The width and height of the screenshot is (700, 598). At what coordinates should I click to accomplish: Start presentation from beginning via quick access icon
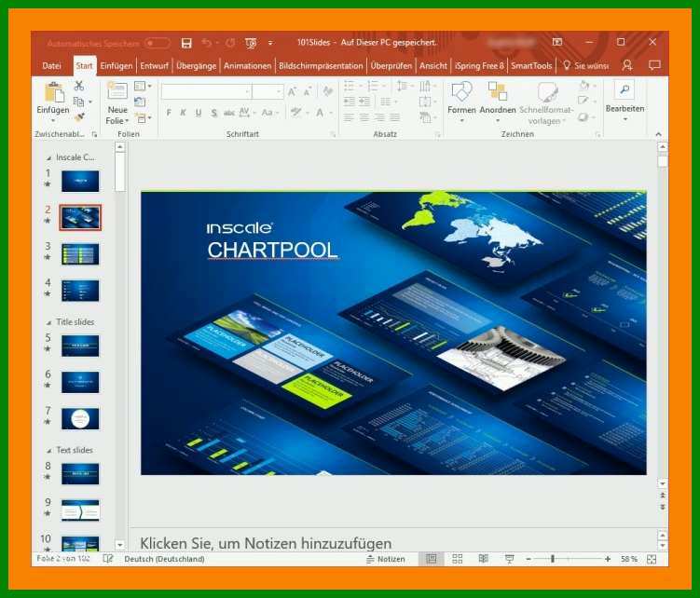(251, 43)
